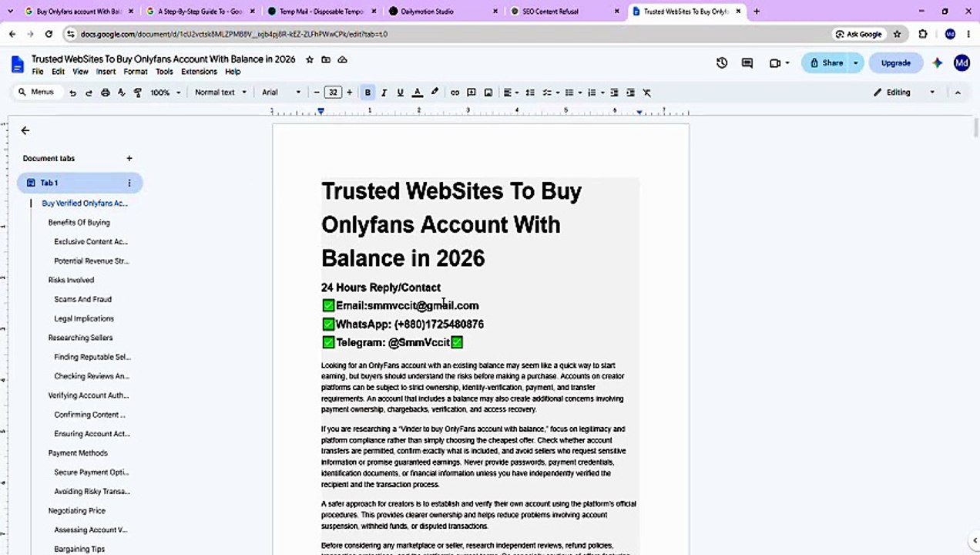Open the highlight color picker
Viewport: 980px width, 555px height.
tap(435, 92)
